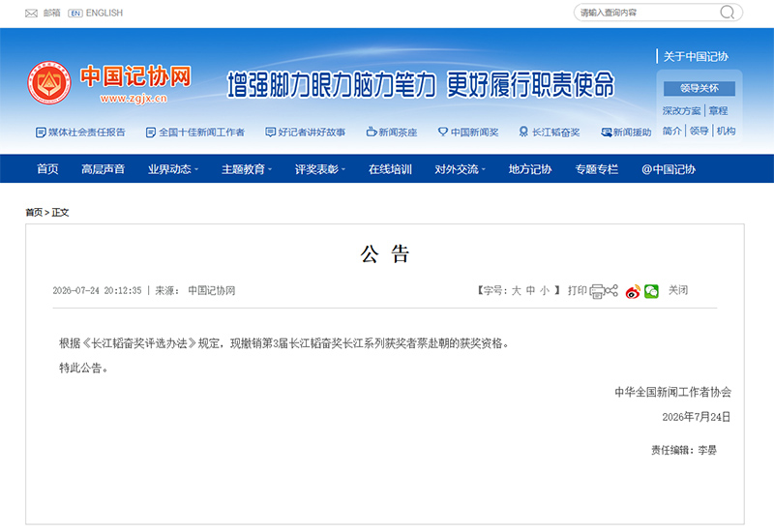The image size is (774, 532).
Task: Click the 领导关怀 button
Action: (699, 88)
